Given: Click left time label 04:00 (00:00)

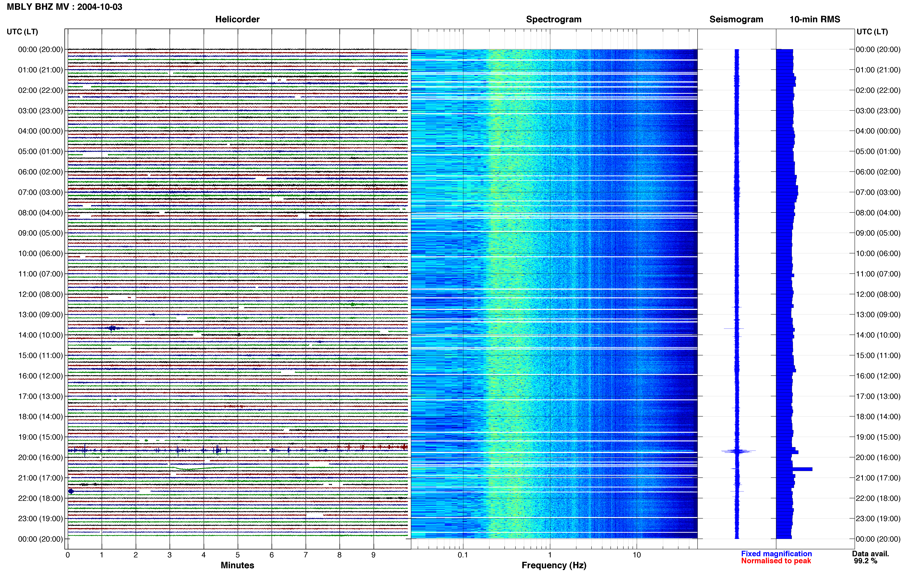Looking at the screenshot, I should (x=41, y=131).
